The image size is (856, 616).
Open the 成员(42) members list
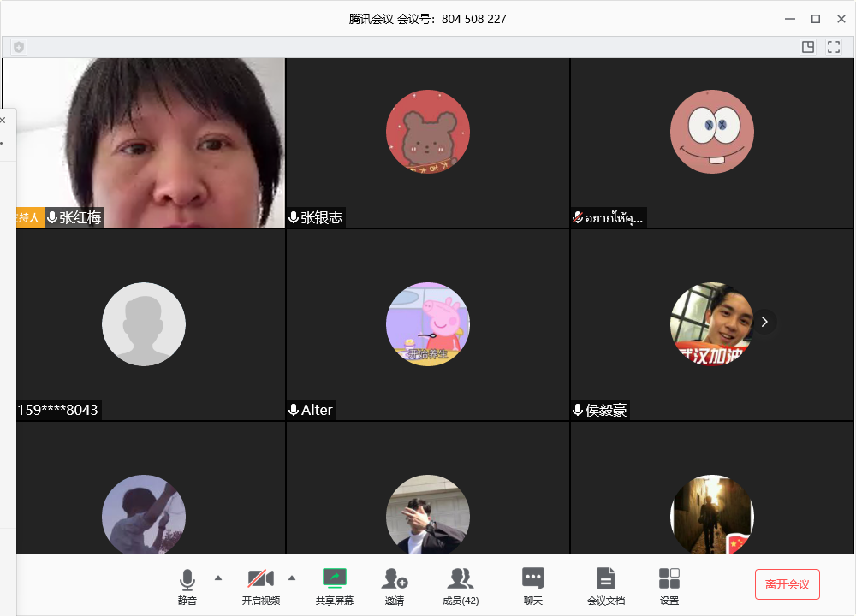pos(461,585)
